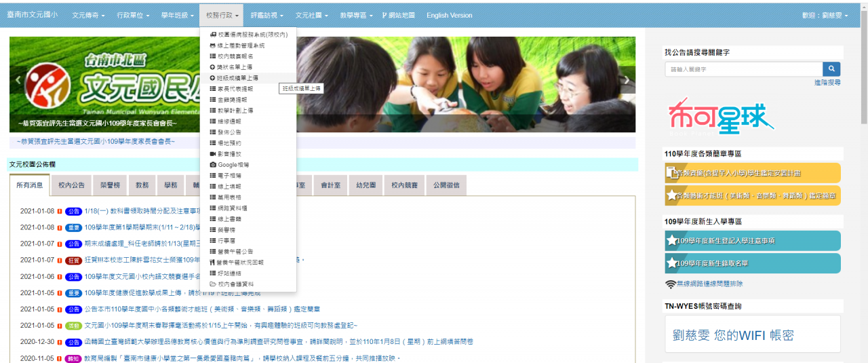Viewport: 868px width, 363px height.
Task: Click 獎狀名單上傳 upload menu item
Action: coord(234,67)
